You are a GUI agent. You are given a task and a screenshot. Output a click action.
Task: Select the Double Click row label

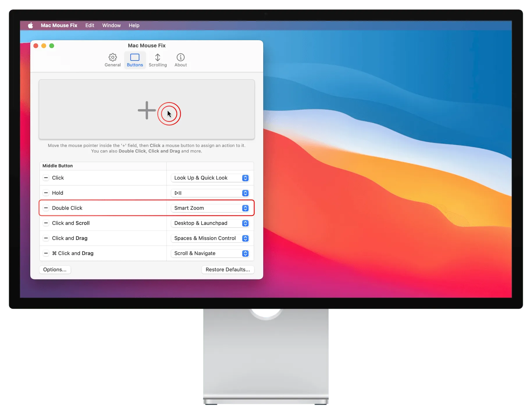(x=67, y=208)
